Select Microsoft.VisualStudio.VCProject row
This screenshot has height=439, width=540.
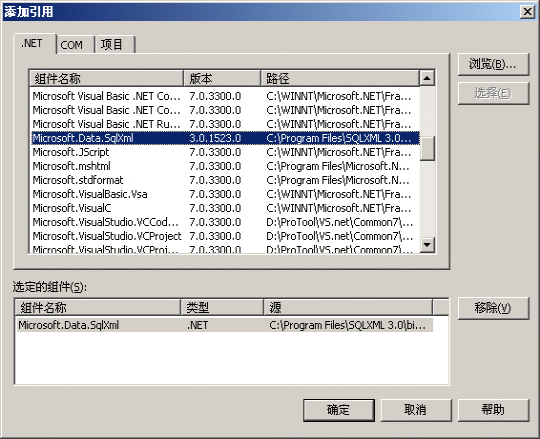(x=225, y=236)
